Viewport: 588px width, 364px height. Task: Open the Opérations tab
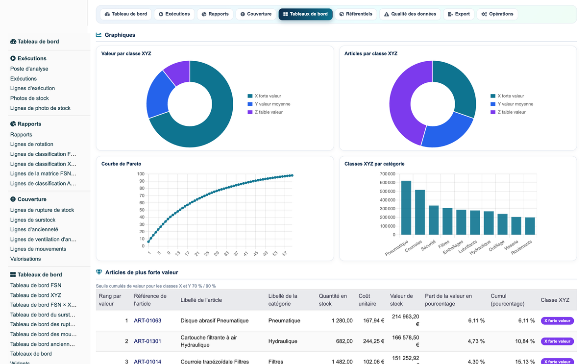tap(497, 14)
